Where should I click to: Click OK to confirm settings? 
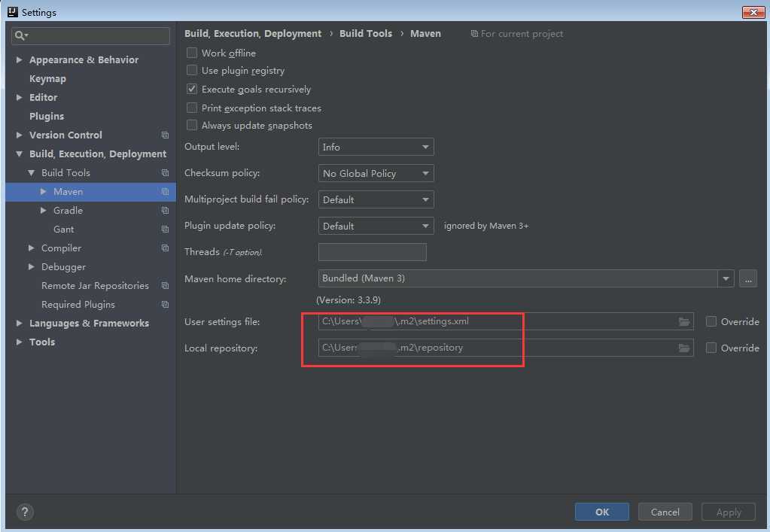(601, 512)
